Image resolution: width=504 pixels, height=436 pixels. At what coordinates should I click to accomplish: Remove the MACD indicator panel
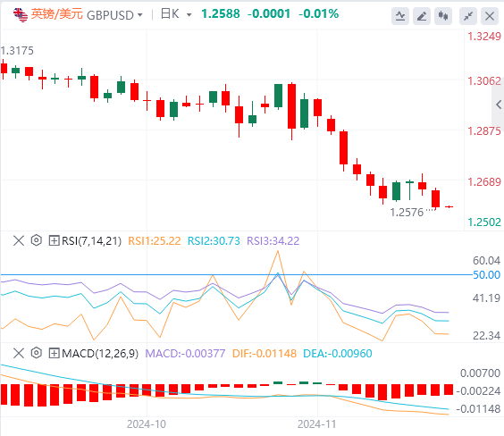(x=19, y=353)
